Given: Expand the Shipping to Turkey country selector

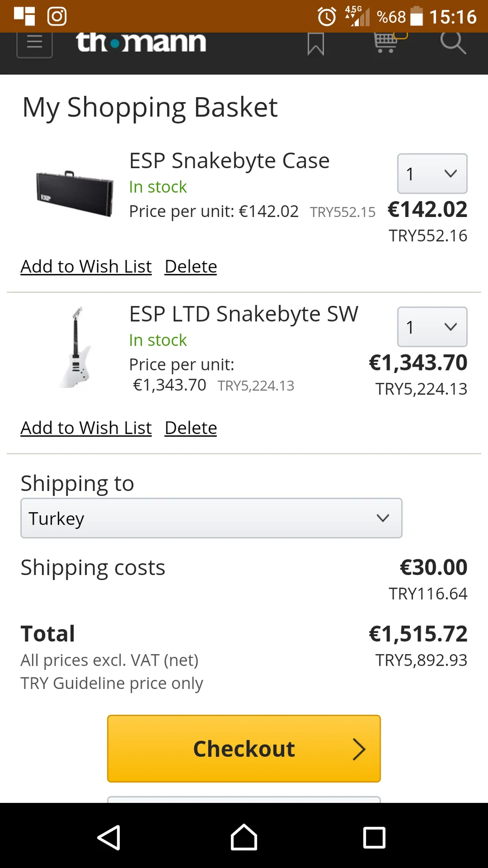Looking at the screenshot, I should pyautogui.click(x=211, y=518).
